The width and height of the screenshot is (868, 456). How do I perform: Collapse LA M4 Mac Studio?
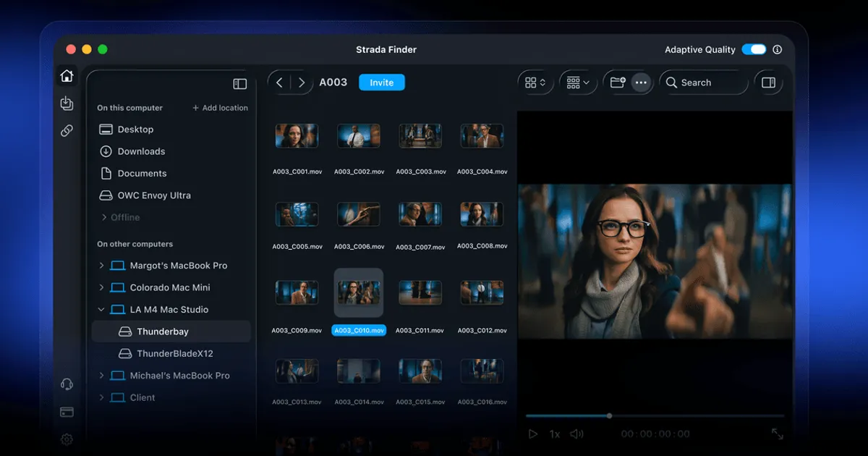[101, 310]
